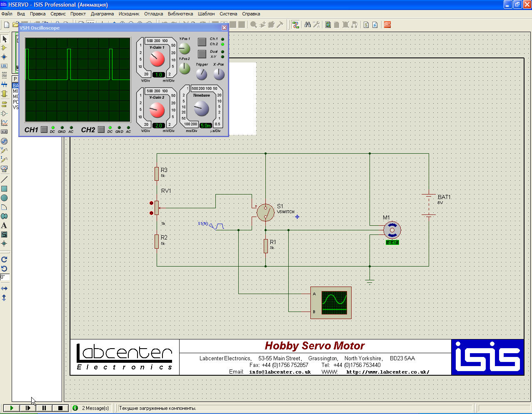
Task: Select the 2D symbol 'S' tool
Action: (4, 234)
